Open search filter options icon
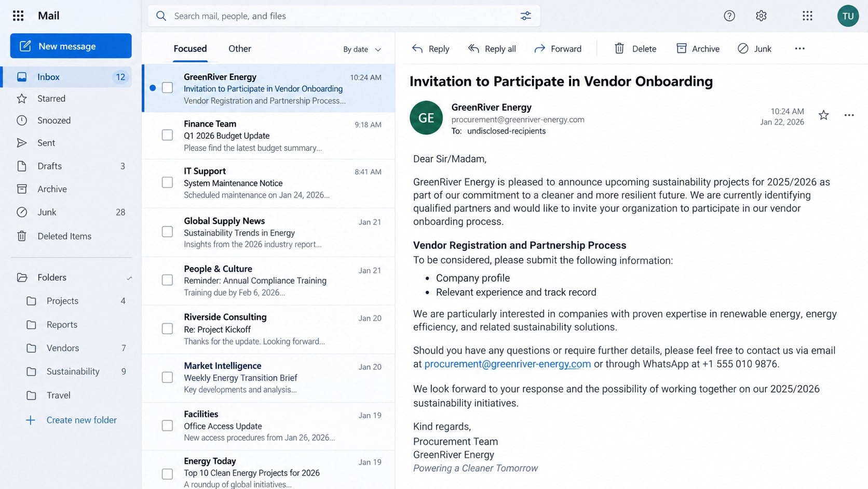 tap(526, 16)
